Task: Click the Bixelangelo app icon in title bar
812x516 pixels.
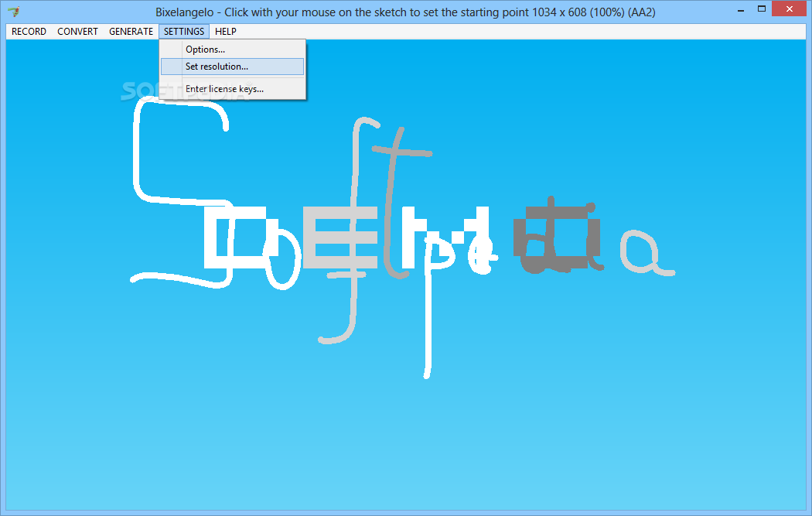Action: (14, 11)
